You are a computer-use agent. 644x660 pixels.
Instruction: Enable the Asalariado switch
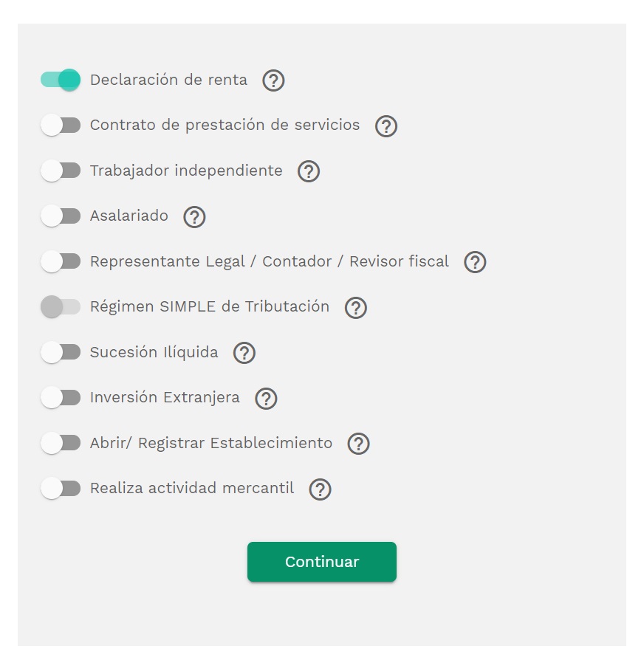(x=61, y=216)
